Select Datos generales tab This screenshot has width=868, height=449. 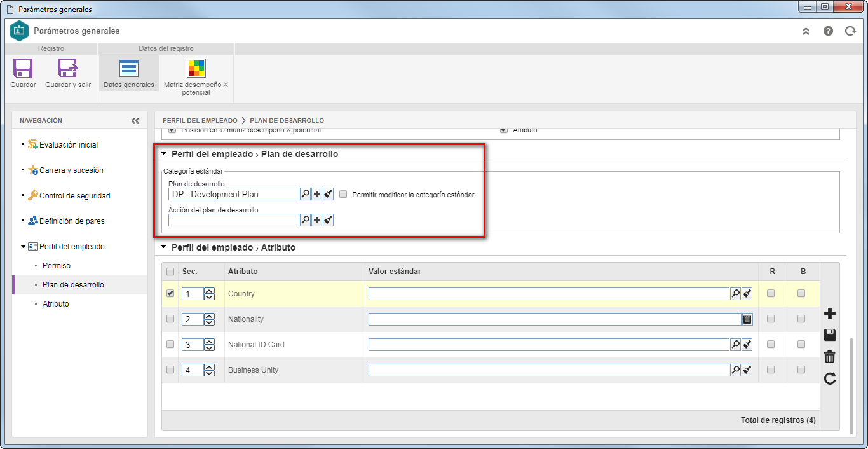(128, 73)
